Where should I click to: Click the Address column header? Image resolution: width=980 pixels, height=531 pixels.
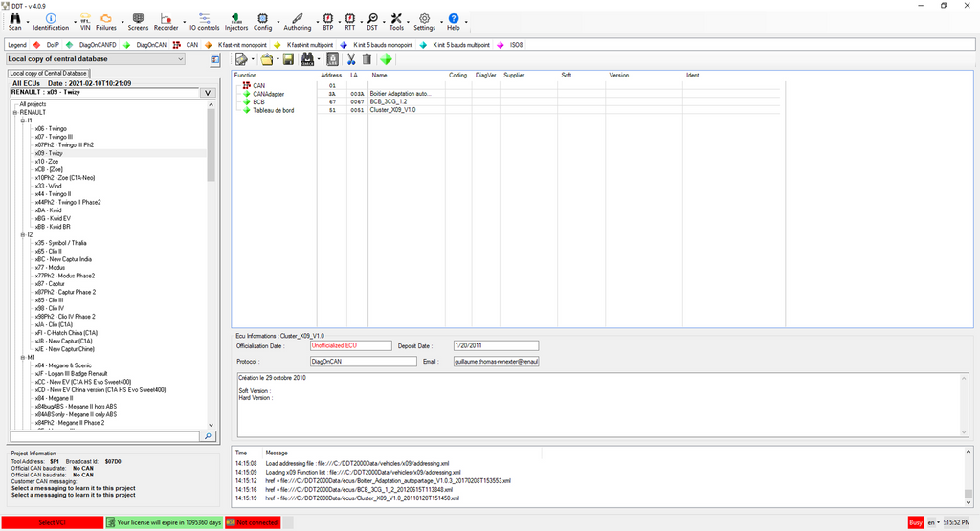click(331, 75)
